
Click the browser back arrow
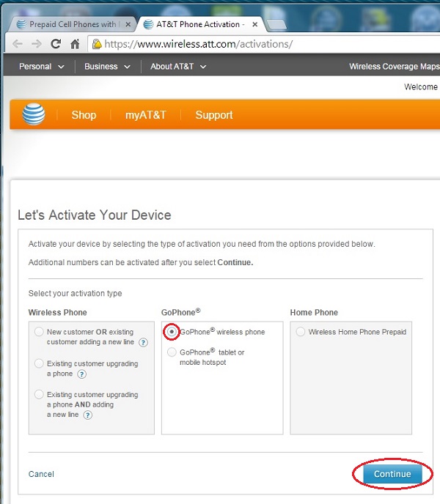[x=18, y=44]
